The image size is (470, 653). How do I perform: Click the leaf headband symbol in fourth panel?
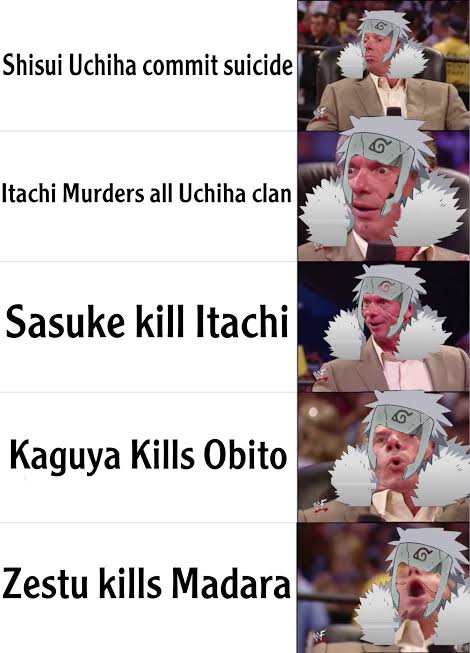[x=402, y=415]
